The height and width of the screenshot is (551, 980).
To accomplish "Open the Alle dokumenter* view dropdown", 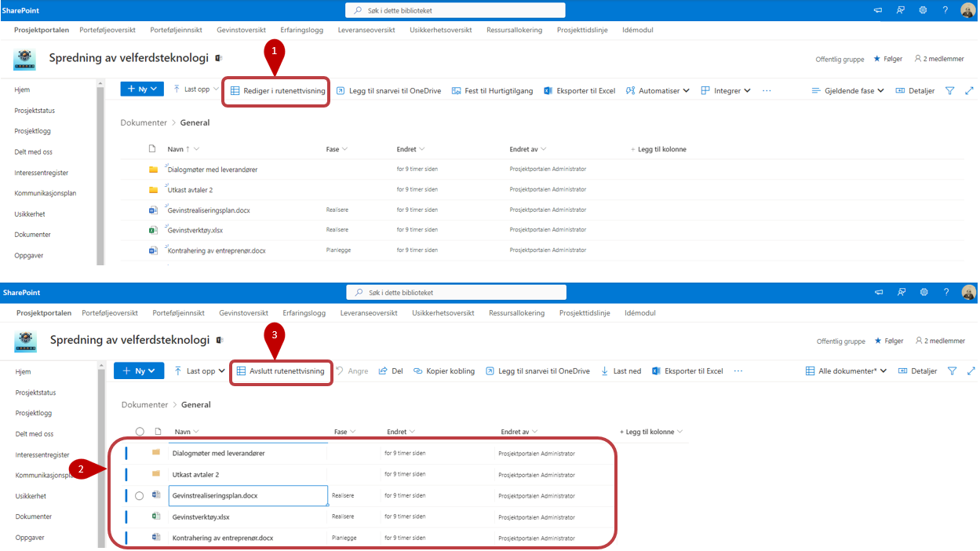I will click(846, 371).
